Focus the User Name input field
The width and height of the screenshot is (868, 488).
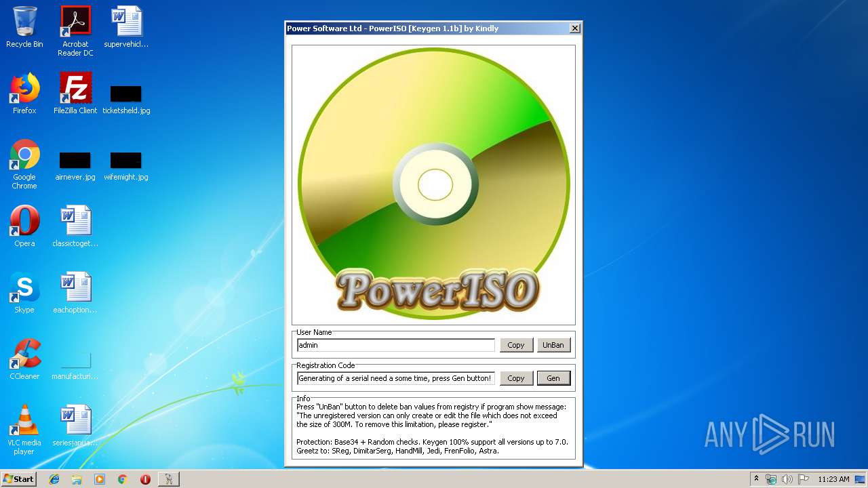coord(396,345)
